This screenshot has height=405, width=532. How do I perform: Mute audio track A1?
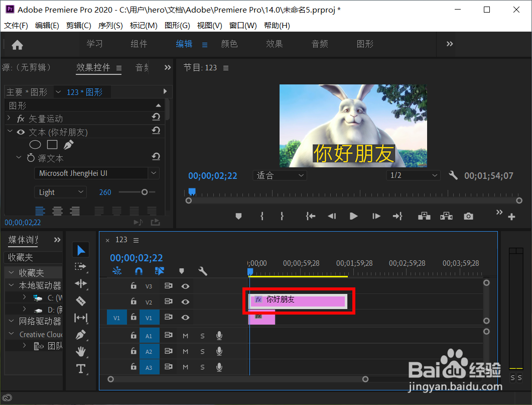(185, 336)
